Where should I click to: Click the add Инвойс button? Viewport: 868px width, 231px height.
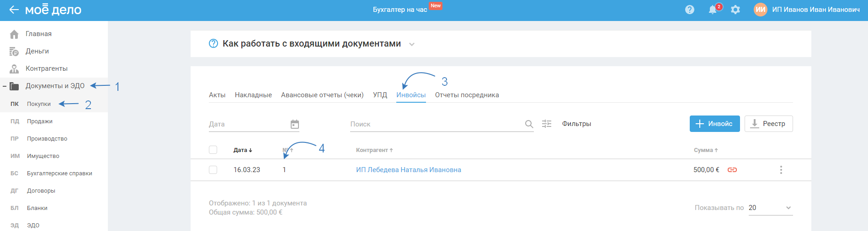click(x=714, y=124)
